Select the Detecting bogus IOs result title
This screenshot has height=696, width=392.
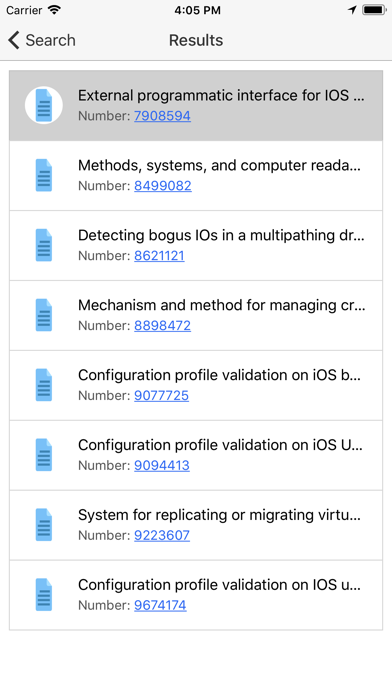[221, 235]
